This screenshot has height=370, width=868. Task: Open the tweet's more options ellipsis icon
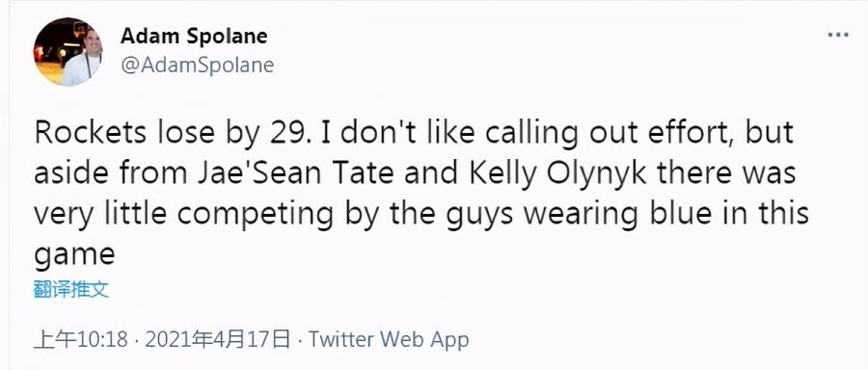click(x=838, y=36)
